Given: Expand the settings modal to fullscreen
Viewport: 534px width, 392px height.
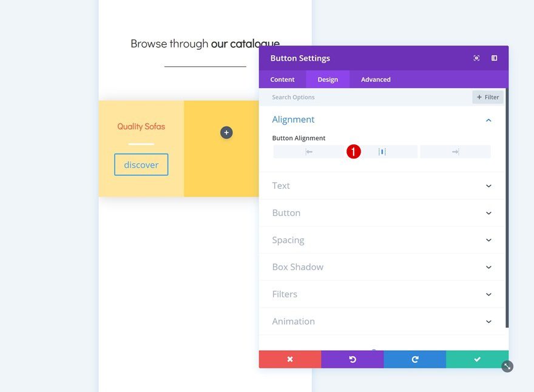Looking at the screenshot, I should tap(476, 58).
